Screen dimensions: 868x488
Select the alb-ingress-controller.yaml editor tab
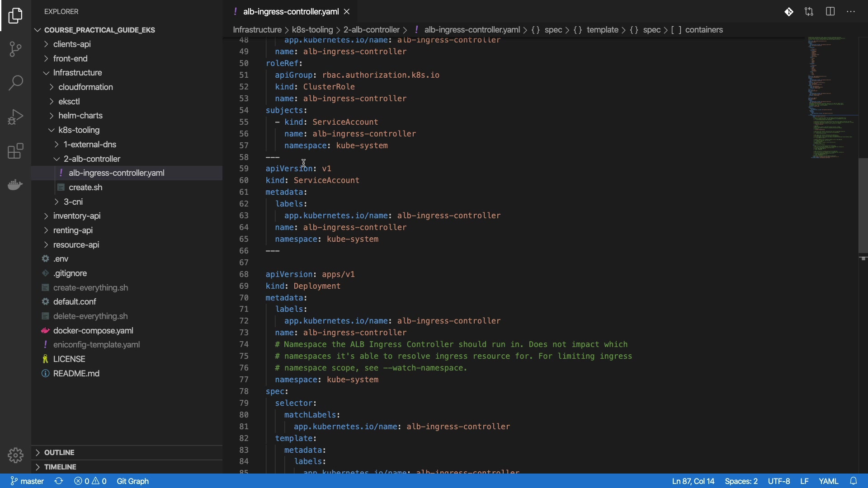(x=290, y=12)
